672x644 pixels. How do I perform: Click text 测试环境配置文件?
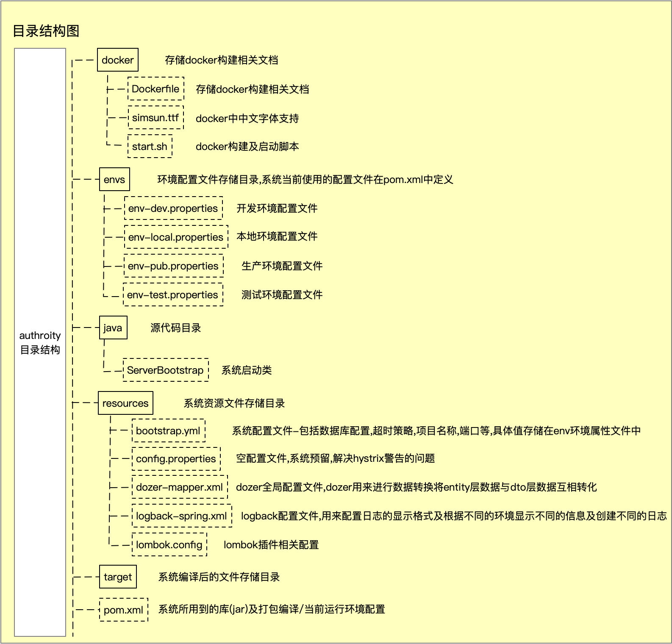click(x=282, y=295)
